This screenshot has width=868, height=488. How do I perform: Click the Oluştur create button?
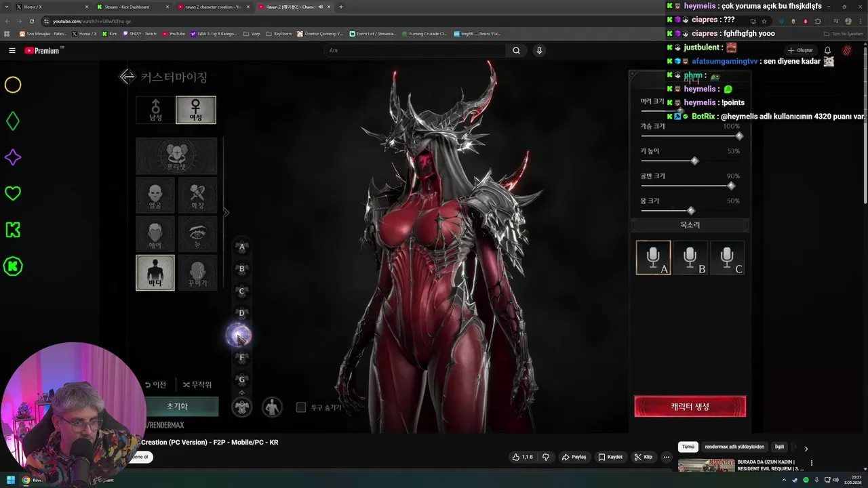(800, 50)
